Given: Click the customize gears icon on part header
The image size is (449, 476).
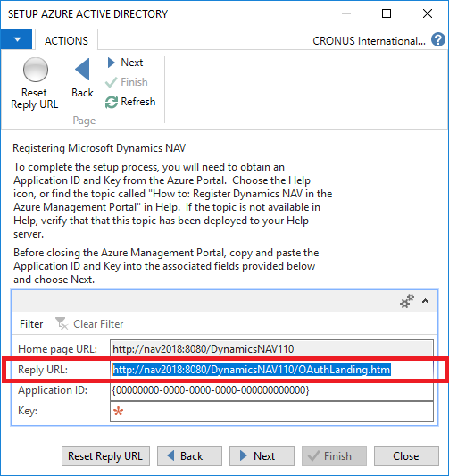Looking at the screenshot, I should 406,301.
